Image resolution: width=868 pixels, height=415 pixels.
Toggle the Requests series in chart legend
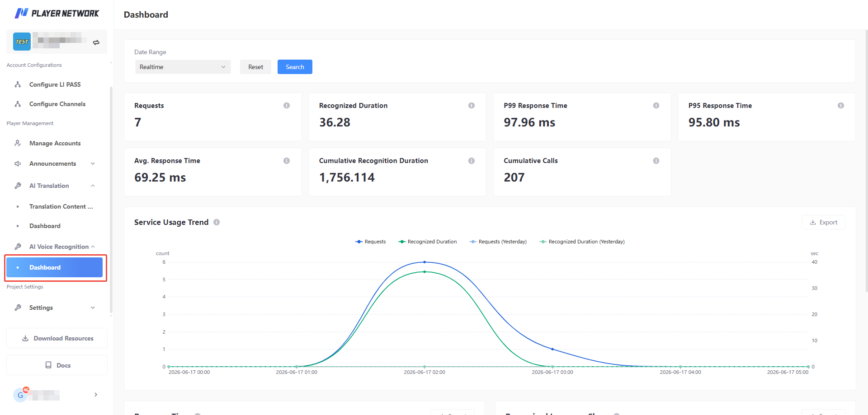point(371,242)
